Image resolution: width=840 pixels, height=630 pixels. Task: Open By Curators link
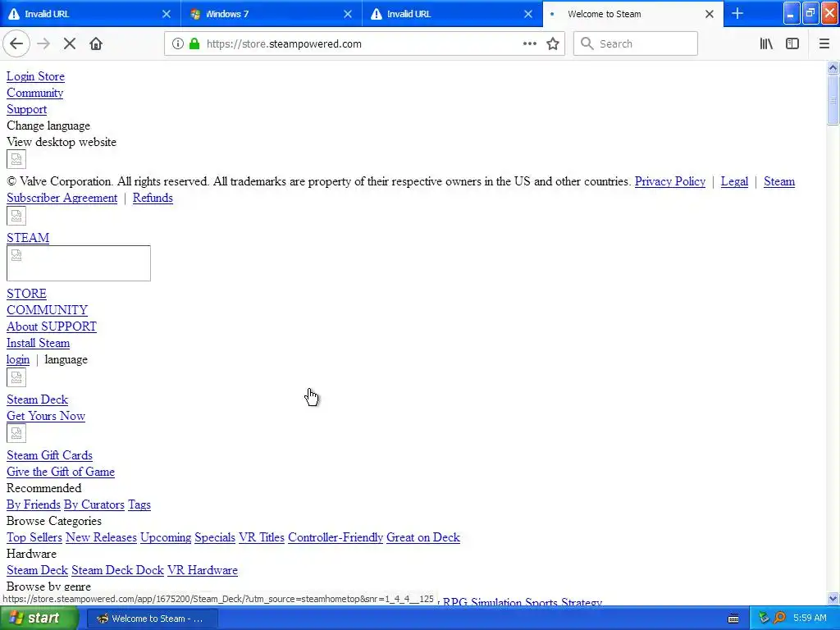click(x=94, y=504)
